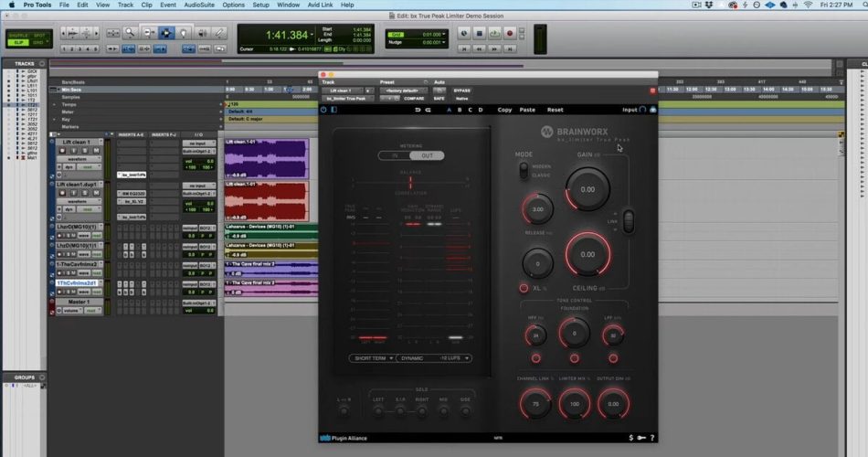Toggle the LPF enable button under LPF knob
868x457 pixels.
(613, 358)
